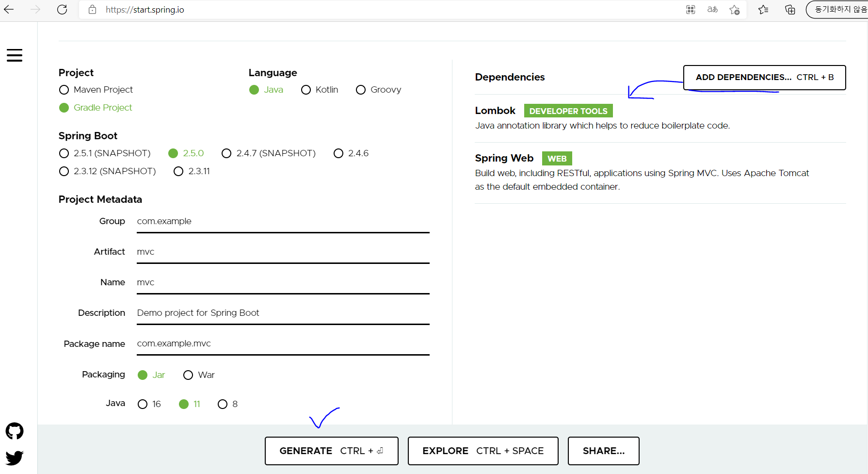Select Spring Boot 2.4.6
The height and width of the screenshot is (474, 868).
pyautogui.click(x=351, y=153)
